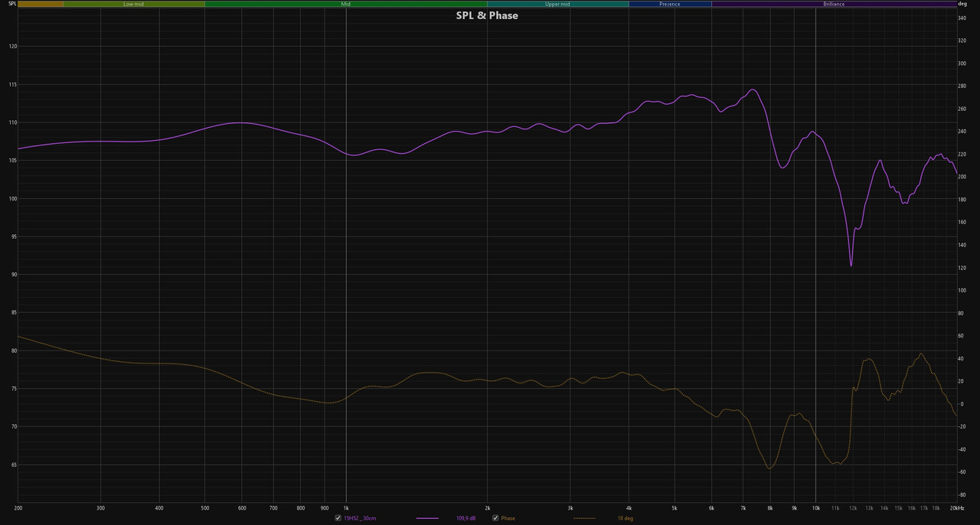Screen dimensions: 980x525
Task: Click the Phase legend label
Action: tap(508, 518)
